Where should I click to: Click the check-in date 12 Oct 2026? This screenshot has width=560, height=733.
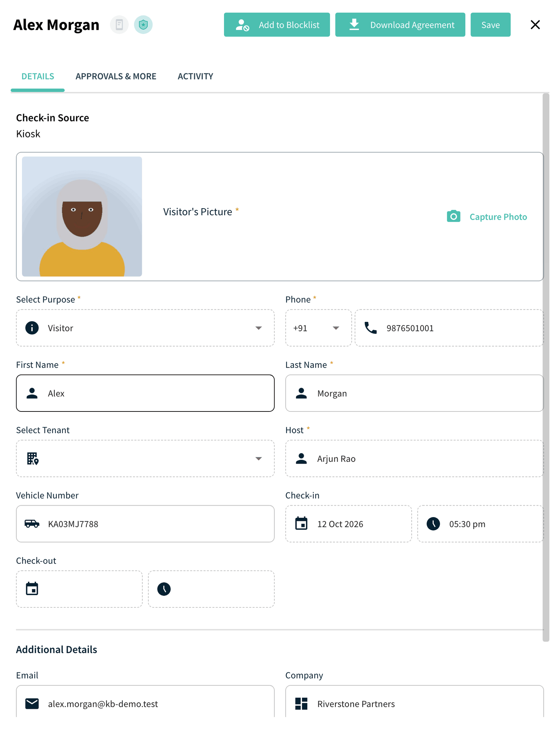pyautogui.click(x=349, y=524)
